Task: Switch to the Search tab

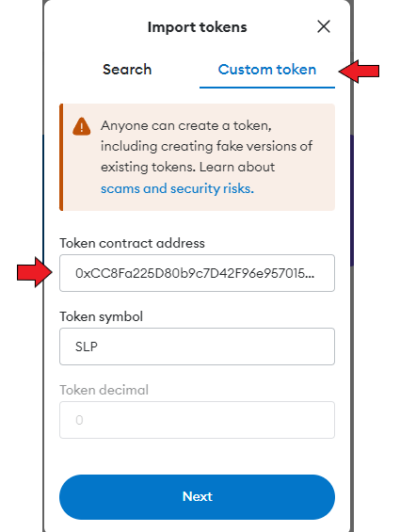Action: point(127,70)
